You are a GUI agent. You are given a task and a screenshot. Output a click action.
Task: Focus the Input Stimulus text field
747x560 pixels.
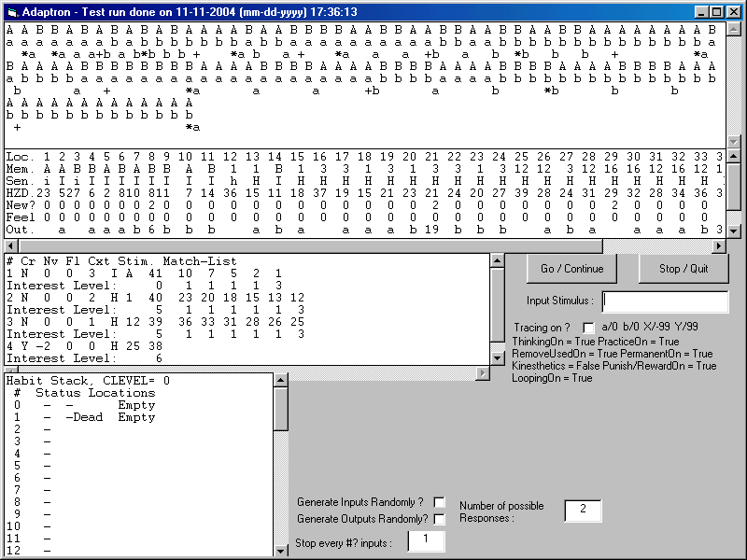click(665, 301)
